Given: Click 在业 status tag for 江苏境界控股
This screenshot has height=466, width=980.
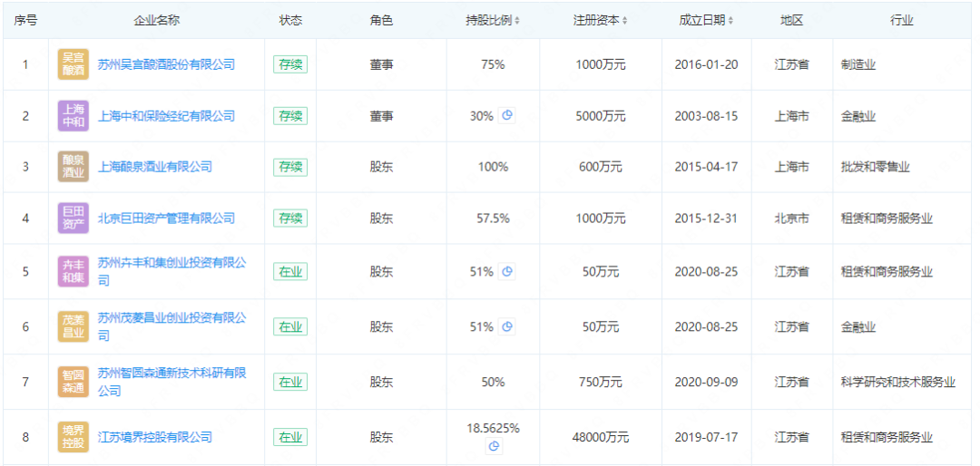Looking at the screenshot, I should (x=290, y=437).
